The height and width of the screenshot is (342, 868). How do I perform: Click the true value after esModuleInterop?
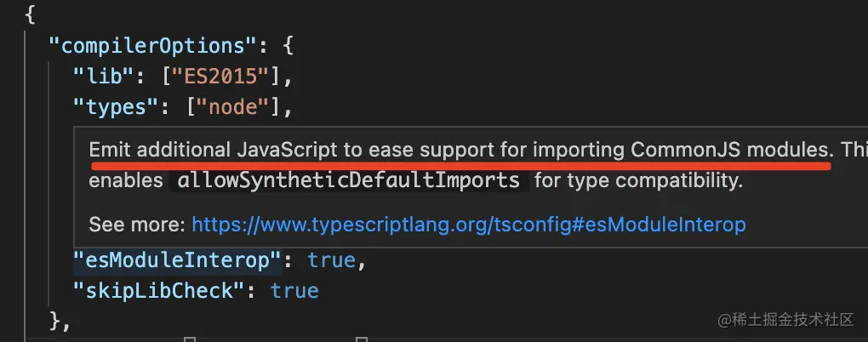(332, 260)
